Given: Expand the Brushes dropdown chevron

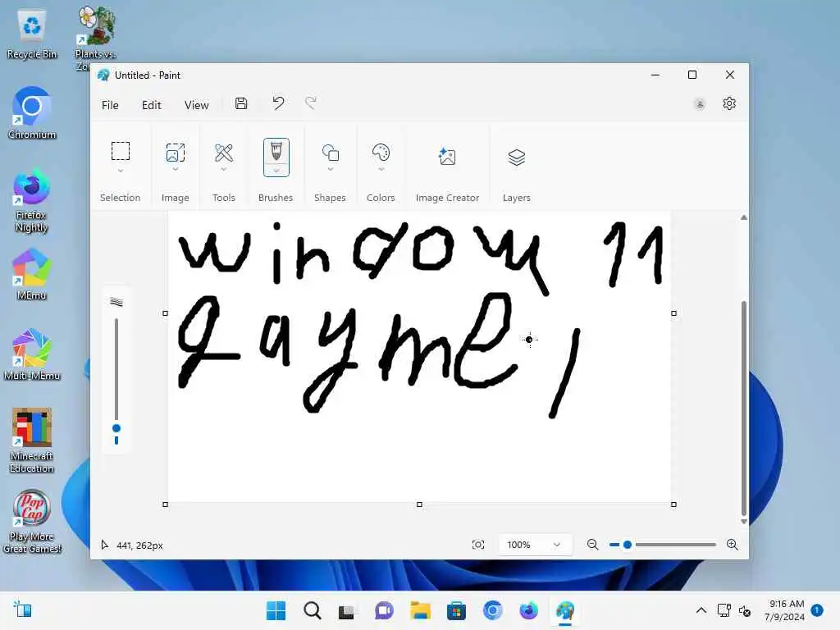Looking at the screenshot, I should pyautogui.click(x=276, y=171).
